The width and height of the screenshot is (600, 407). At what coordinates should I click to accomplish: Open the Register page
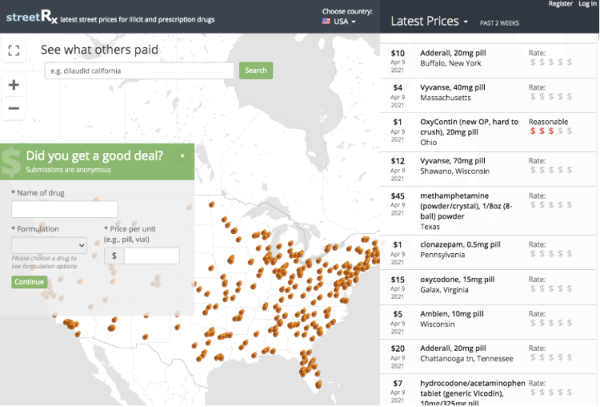point(560,5)
